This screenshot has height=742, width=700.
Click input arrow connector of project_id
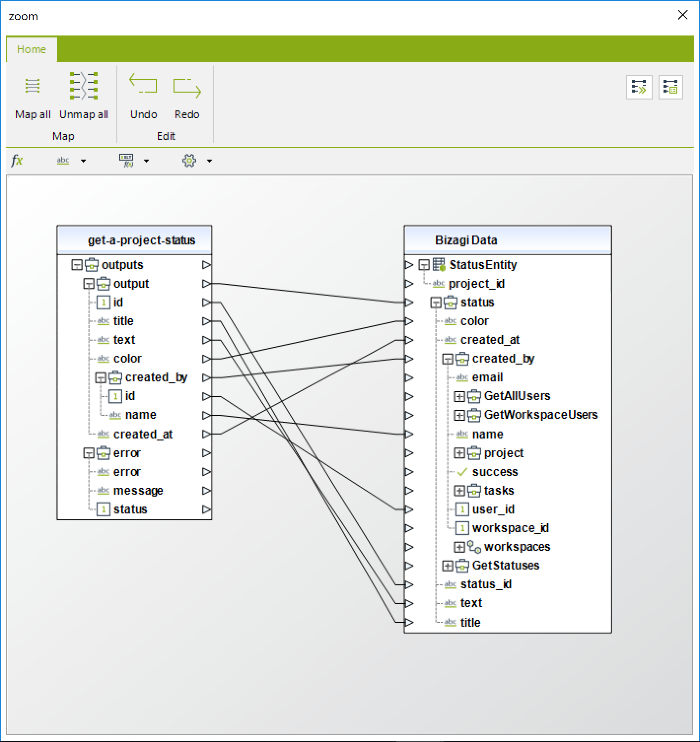click(409, 284)
